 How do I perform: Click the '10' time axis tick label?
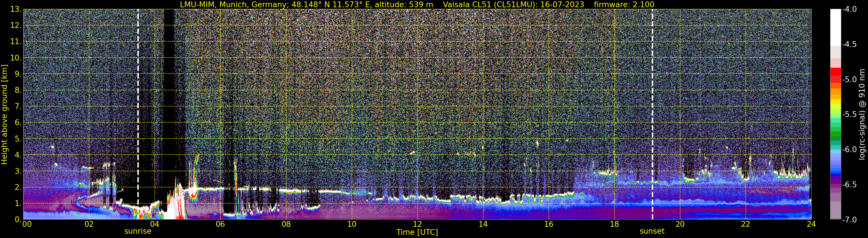pyautogui.click(x=352, y=224)
